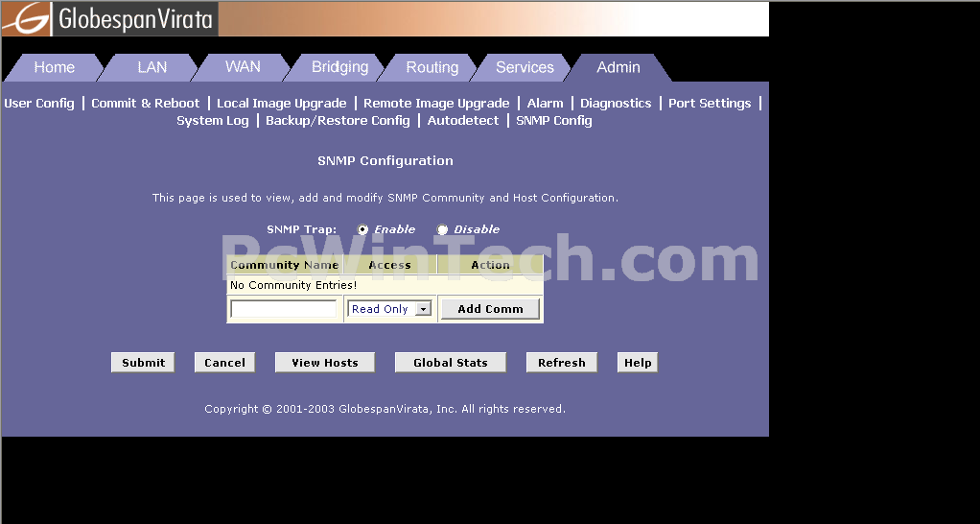The height and width of the screenshot is (524, 980).
Task: Open Remote Image Upgrade link
Action: pos(436,104)
